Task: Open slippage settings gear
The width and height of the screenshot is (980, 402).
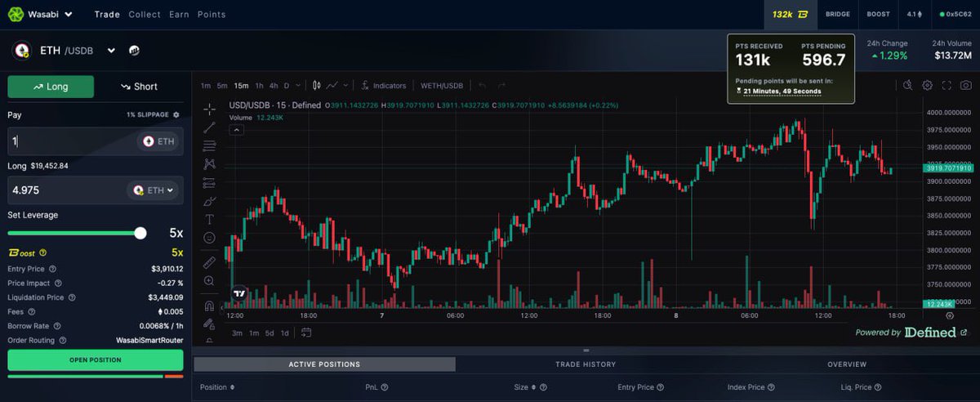Action: point(176,115)
